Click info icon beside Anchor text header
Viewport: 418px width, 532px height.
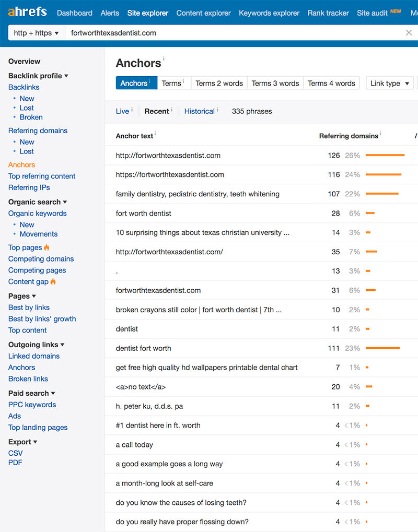(x=155, y=133)
